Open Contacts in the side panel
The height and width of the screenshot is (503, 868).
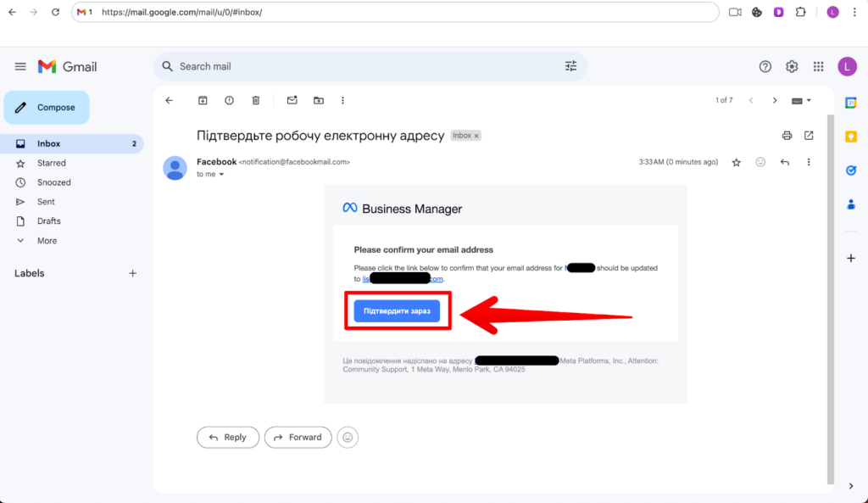[x=851, y=204]
